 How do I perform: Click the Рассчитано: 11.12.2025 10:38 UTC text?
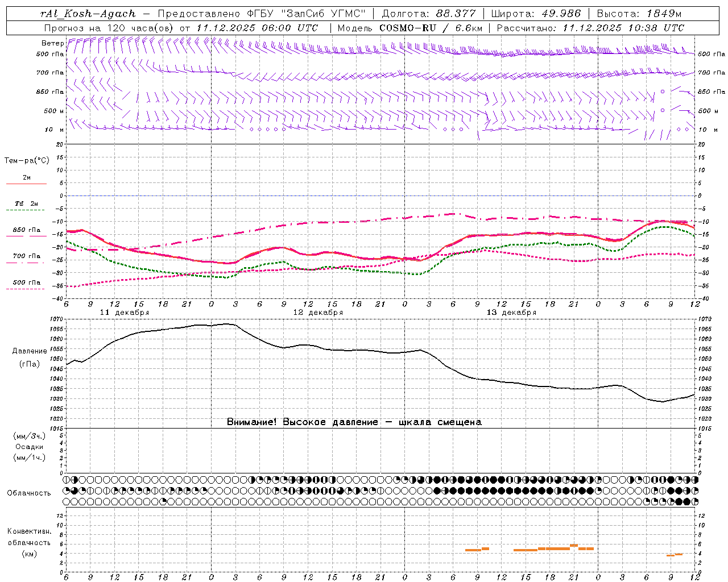coord(590,28)
